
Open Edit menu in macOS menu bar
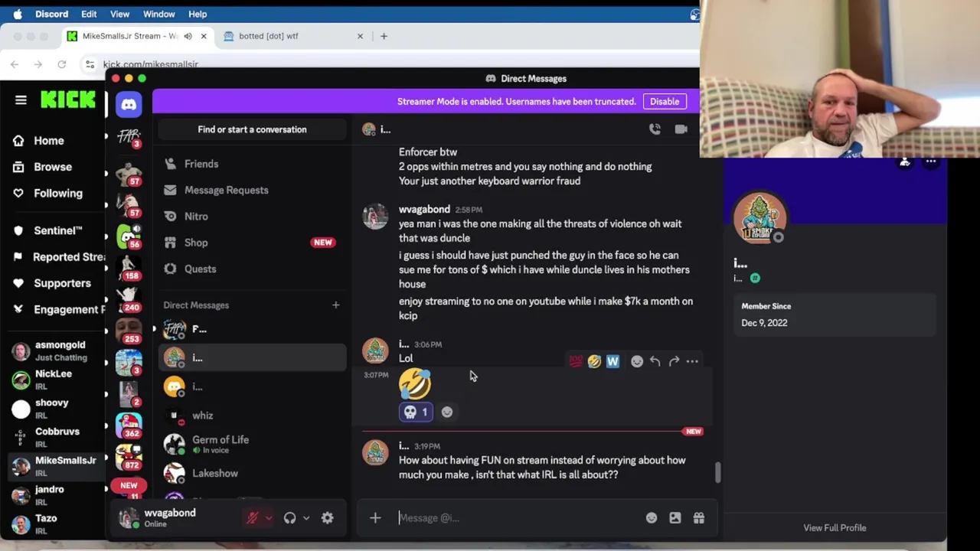click(x=89, y=14)
